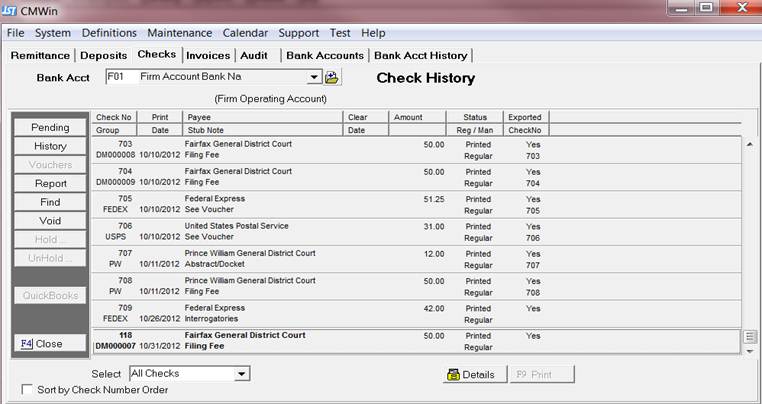Expand the Bank Acct dropdown
This screenshot has width=762, height=404.
pyautogui.click(x=313, y=78)
